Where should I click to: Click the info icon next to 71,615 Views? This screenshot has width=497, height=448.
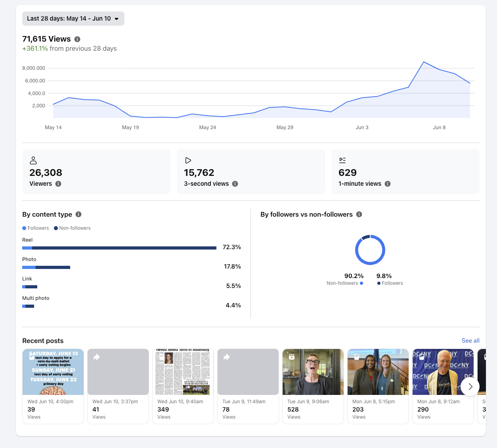77,39
